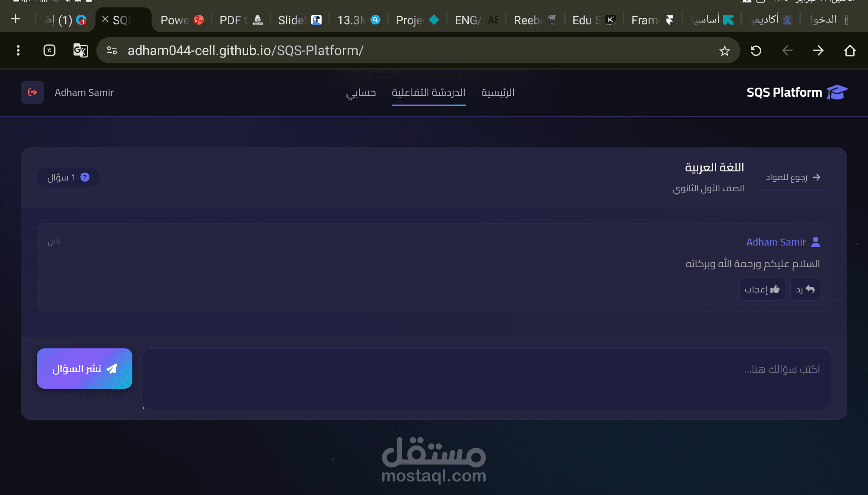Go to the الرئيسية navigation tab
Image resolution: width=868 pixels, height=495 pixels.
(498, 92)
